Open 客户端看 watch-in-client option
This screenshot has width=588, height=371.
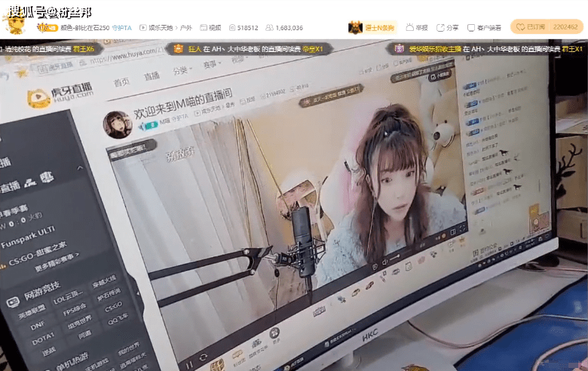[484, 28]
